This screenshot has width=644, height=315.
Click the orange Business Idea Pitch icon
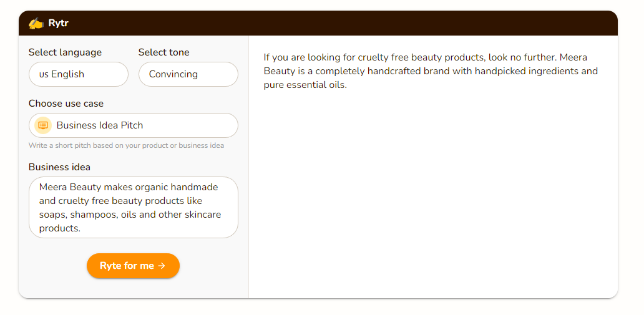coord(42,125)
